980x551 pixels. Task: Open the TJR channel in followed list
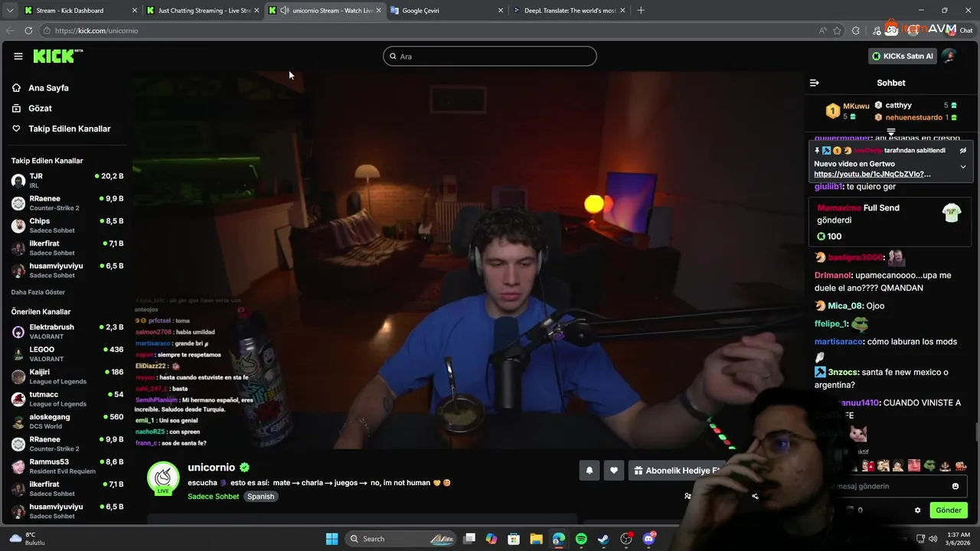[x=67, y=181]
